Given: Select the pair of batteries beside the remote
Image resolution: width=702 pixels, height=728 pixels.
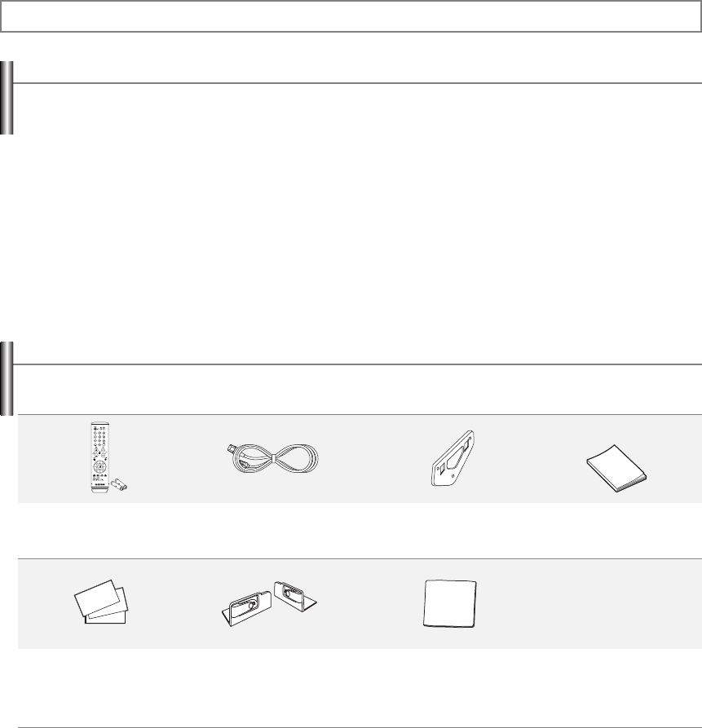Looking at the screenshot, I should (119, 486).
